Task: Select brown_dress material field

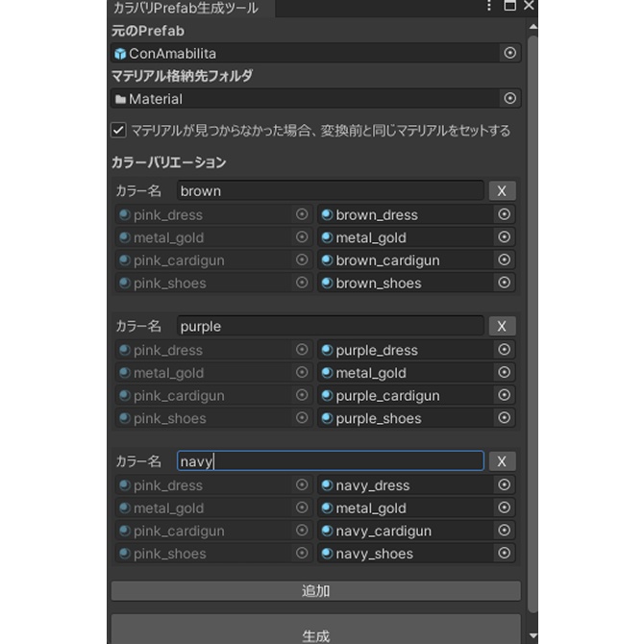Action: coord(416,214)
